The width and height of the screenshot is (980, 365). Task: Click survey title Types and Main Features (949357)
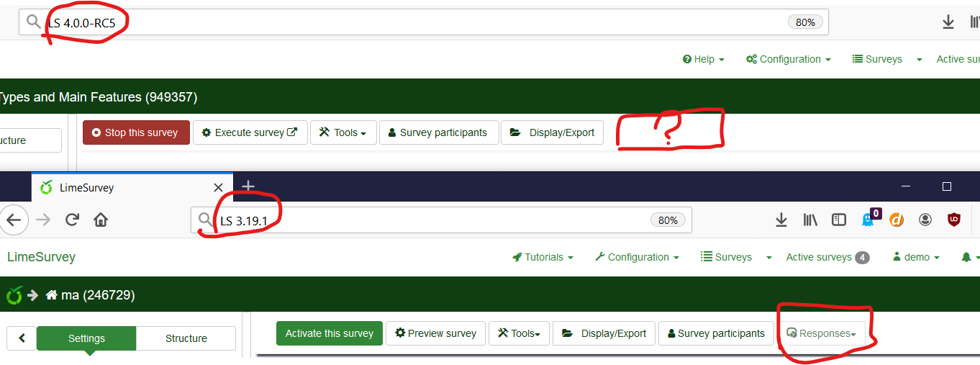[x=99, y=97]
